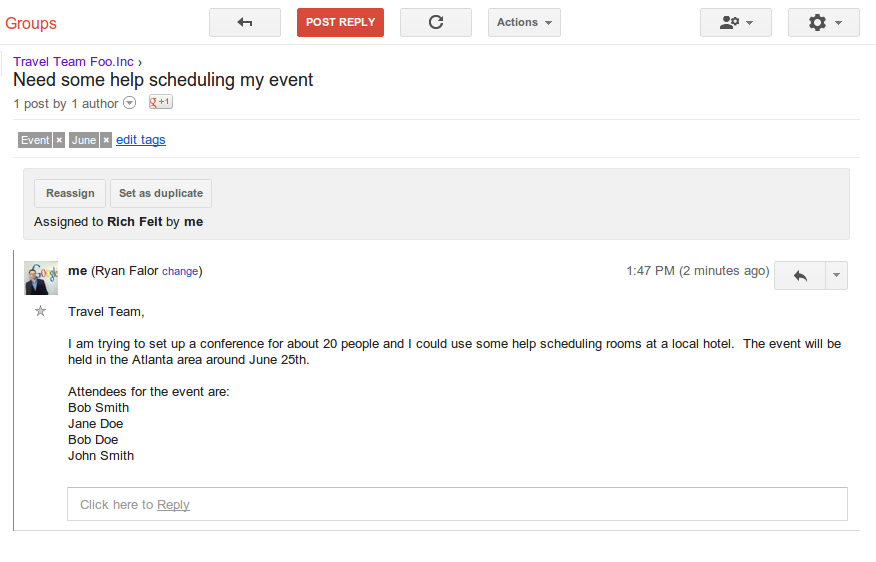
Task: Star the post from Ryan Falor
Action: tap(41, 311)
